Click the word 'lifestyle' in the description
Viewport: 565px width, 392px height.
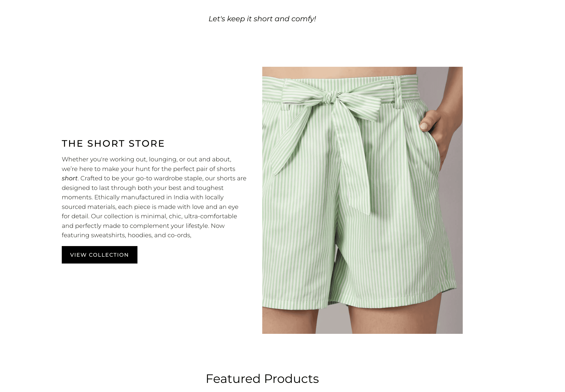click(197, 226)
